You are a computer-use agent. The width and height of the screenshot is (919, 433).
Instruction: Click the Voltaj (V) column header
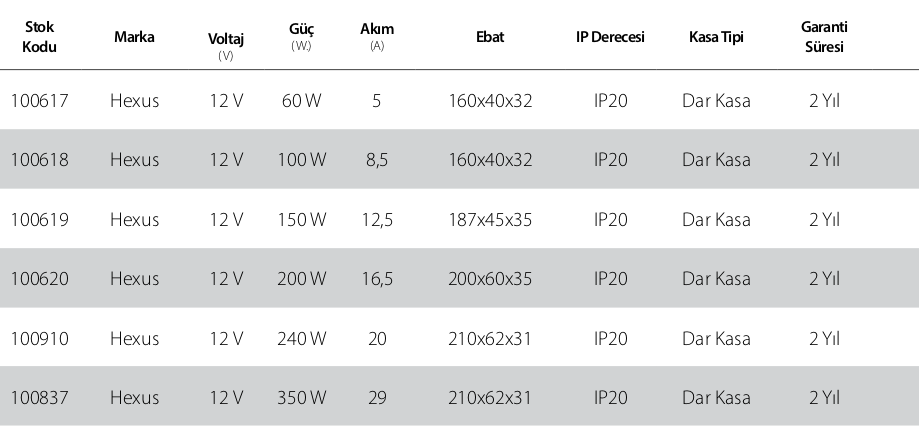(226, 46)
